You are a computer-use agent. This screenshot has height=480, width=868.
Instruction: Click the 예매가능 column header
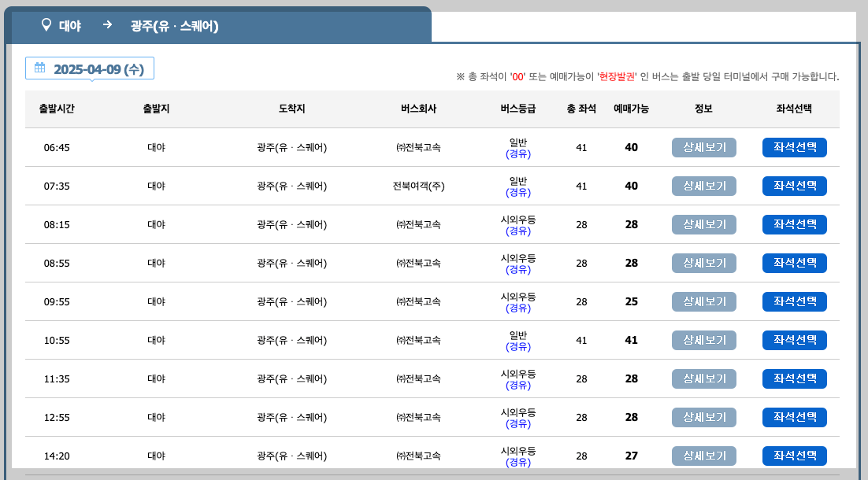631,109
